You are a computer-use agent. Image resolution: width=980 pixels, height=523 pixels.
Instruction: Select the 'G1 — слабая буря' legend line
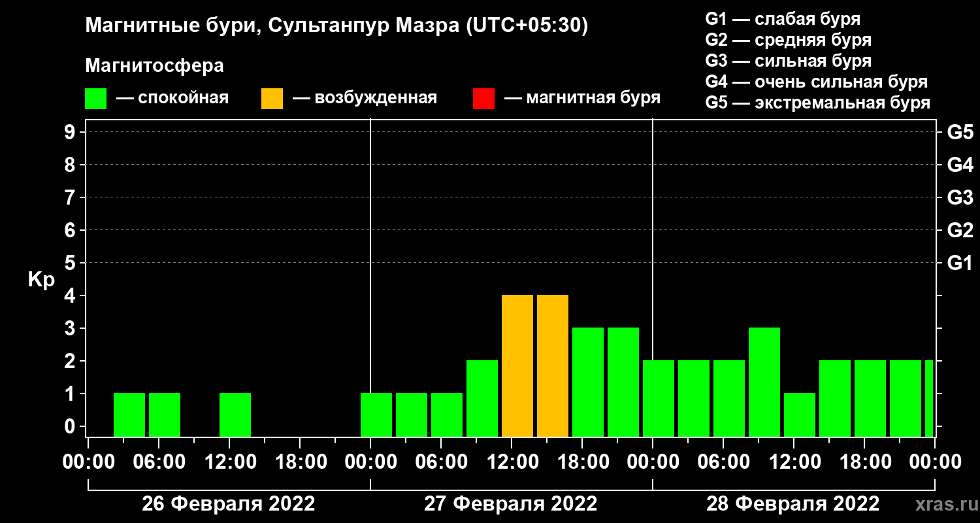(x=783, y=18)
